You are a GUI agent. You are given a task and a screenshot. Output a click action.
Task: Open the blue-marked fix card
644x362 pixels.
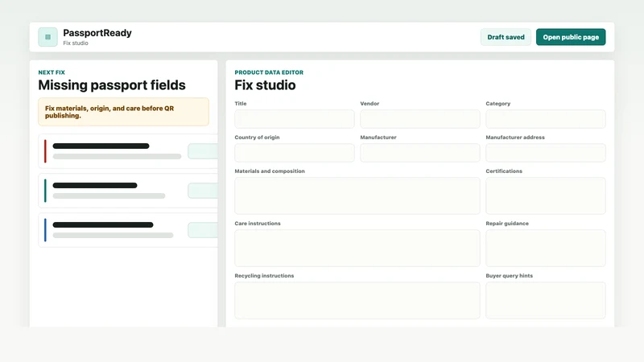(x=128, y=230)
